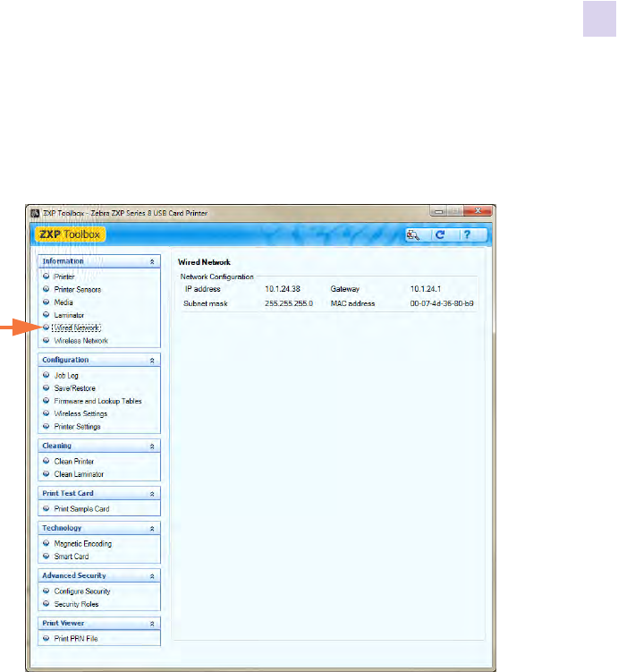Open Firmware and Lookup Tables

click(x=97, y=401)
